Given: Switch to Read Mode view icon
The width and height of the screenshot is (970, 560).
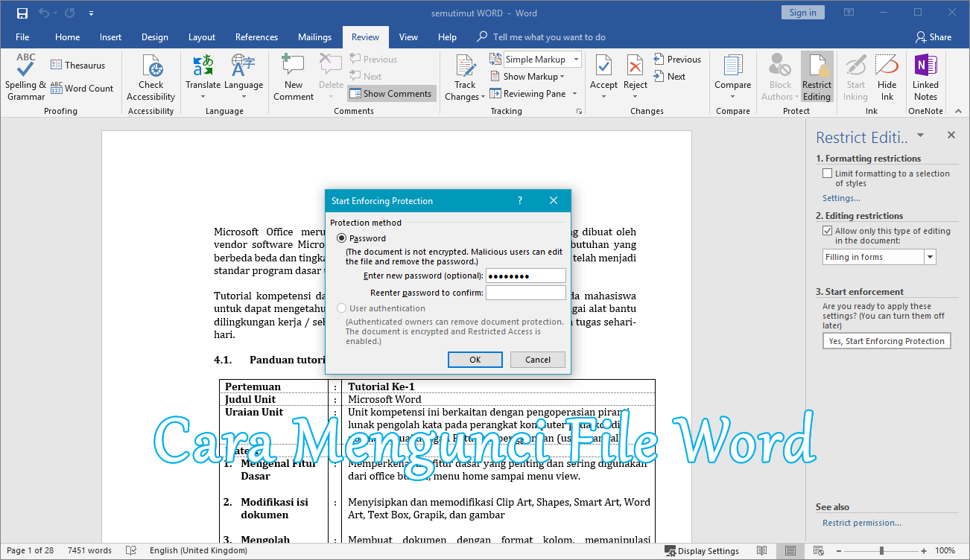Looking at the screenshot, I should (x=761, y=550).
